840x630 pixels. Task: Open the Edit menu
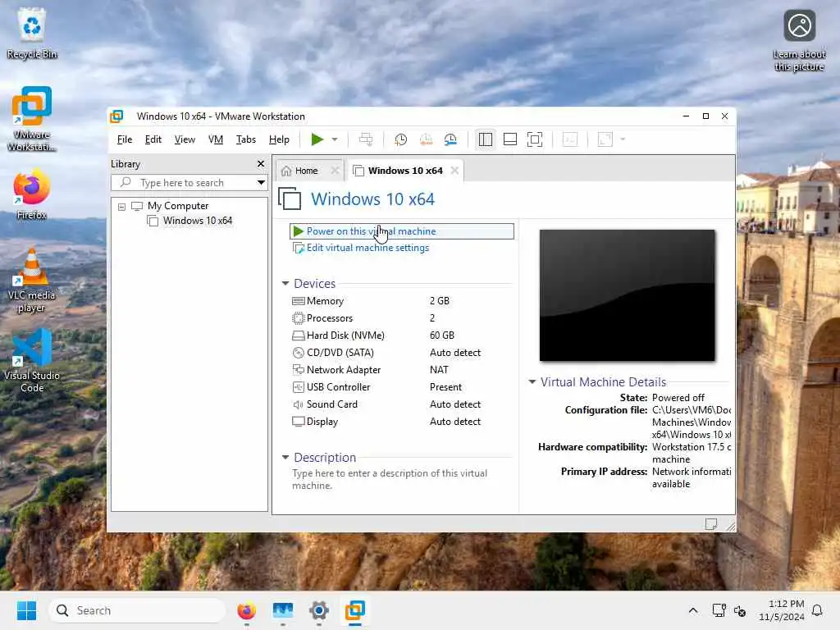coord(153,139)
